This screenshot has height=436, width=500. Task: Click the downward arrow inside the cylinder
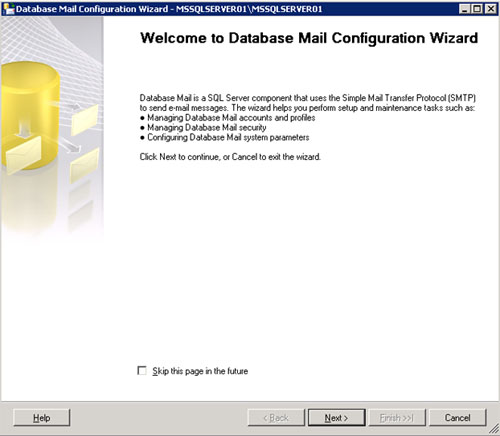tap(23, 129)
